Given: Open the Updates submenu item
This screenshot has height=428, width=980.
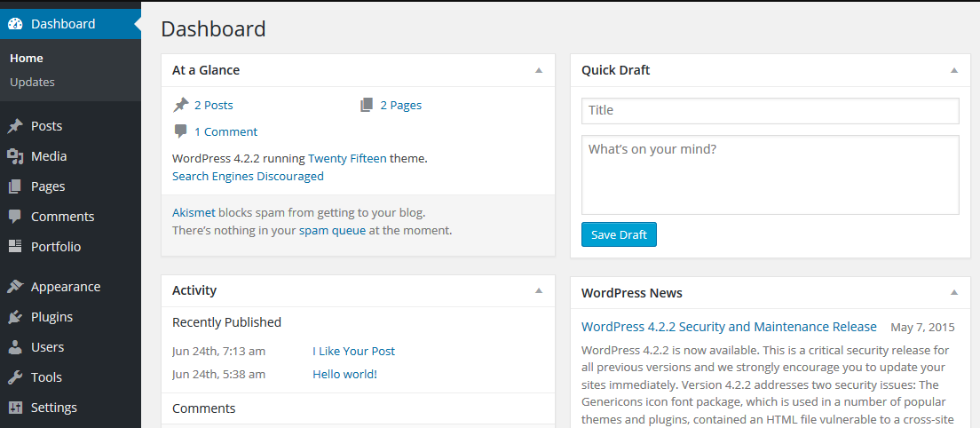Looking at the screenshot, I should 33,82.
